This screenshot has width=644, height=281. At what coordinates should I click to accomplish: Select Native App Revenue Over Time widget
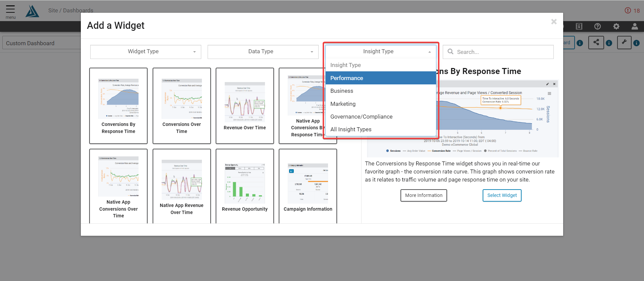click(x=181, y=186)
